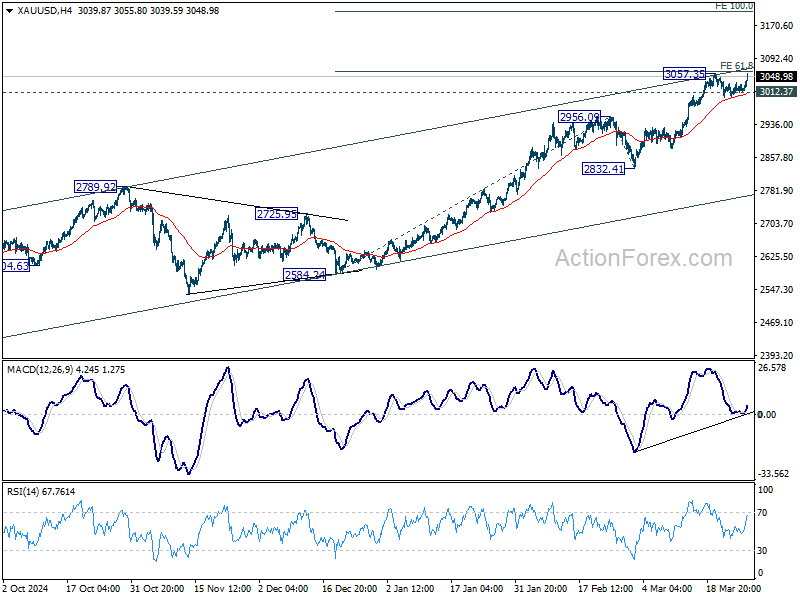Screen dimensions: 800x600
Task: Click the 2 Oct 2024 date label
Action: point(26,588)
